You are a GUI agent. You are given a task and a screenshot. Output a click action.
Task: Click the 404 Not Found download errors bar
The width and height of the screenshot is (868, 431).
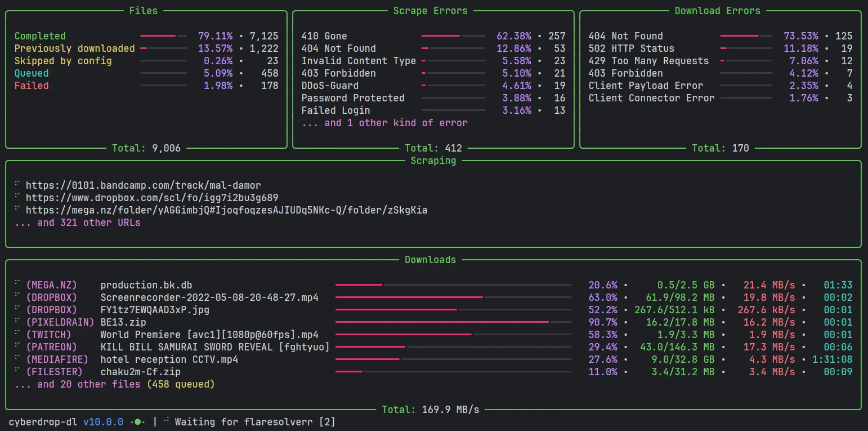(746, 36)
